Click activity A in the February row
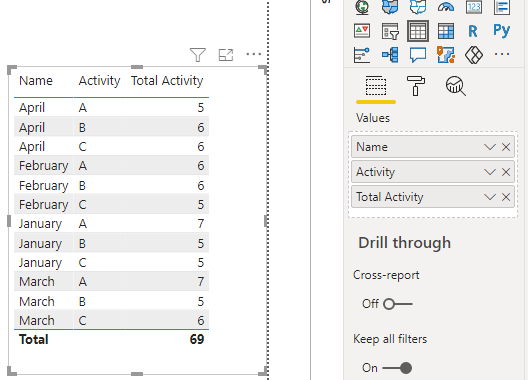The width and height of the screenshot is (528, 380). tap(83, 166)
